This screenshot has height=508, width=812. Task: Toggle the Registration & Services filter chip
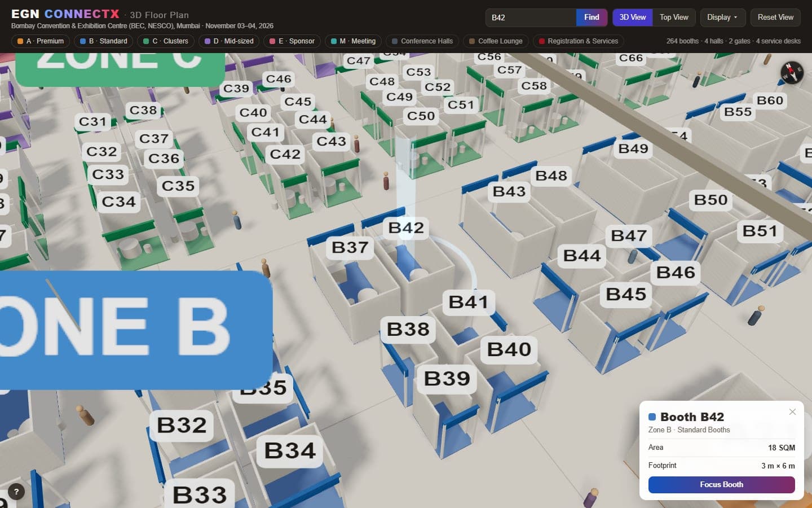coord(579,41)
